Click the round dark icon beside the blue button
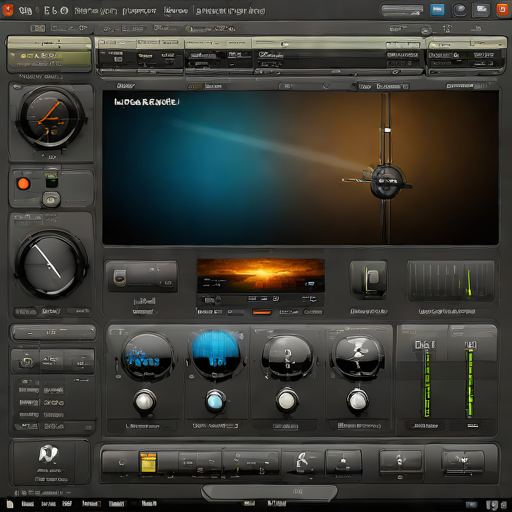Viewport: 512px width, 512px height. 460,10
